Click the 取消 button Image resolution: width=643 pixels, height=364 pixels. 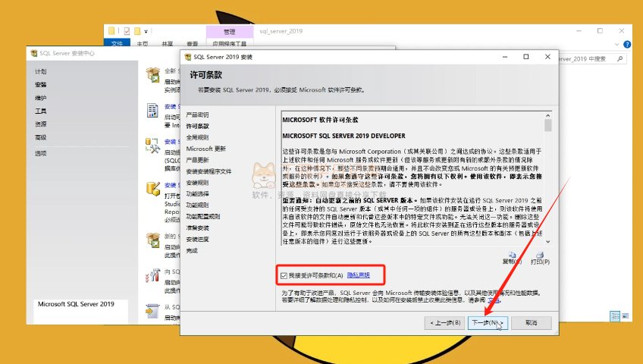coord(532,322)
